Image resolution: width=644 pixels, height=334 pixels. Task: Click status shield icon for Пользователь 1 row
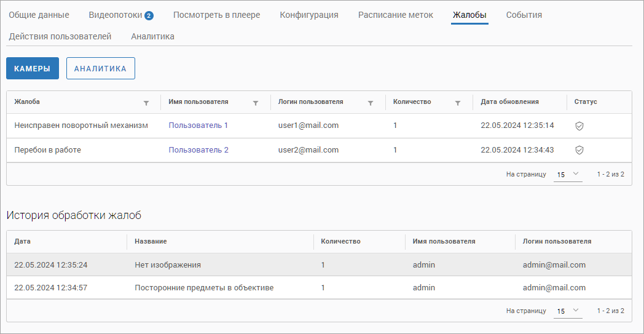tap(579, 125)
